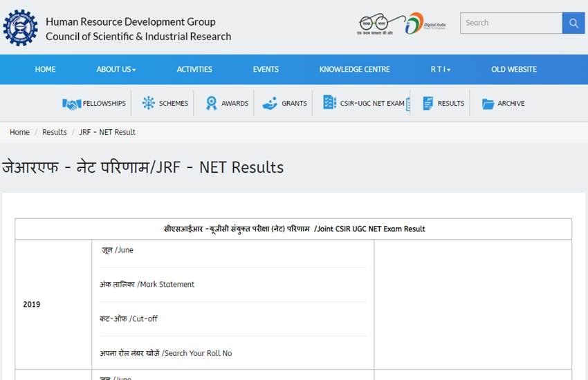Click the Archive folder icon
The image size is (588, 380).
tap(488, 104)
